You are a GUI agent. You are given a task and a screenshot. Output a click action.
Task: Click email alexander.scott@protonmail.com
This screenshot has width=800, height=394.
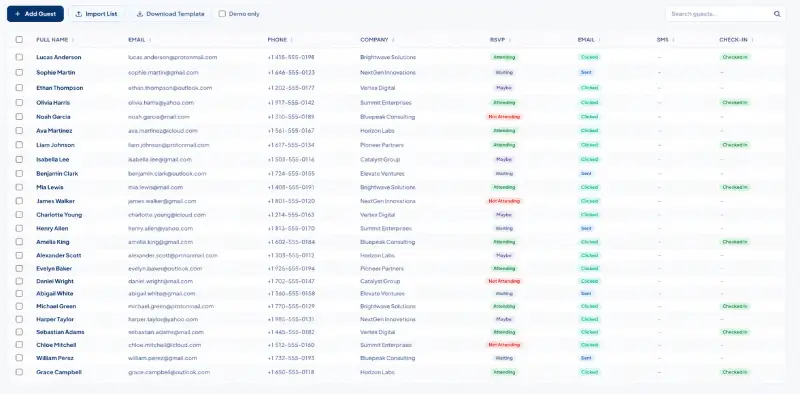pyautogui.click(x=173, y=255)
